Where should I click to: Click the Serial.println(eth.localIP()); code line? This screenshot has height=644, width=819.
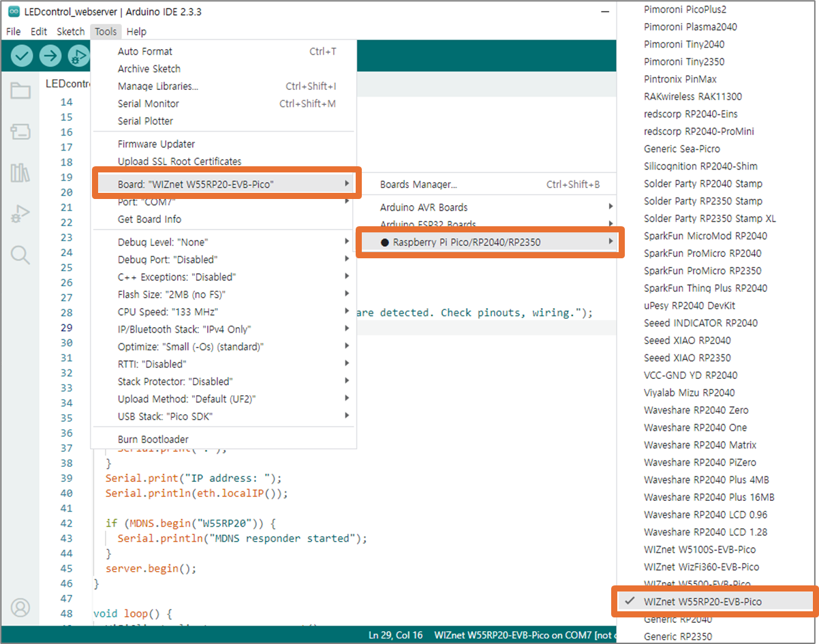[x=196, y=493]
